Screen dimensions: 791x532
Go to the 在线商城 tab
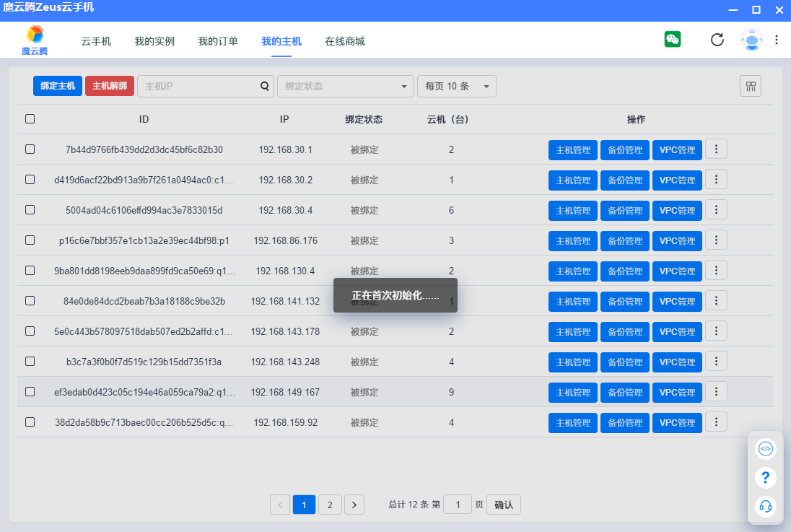tap(345, 41)
